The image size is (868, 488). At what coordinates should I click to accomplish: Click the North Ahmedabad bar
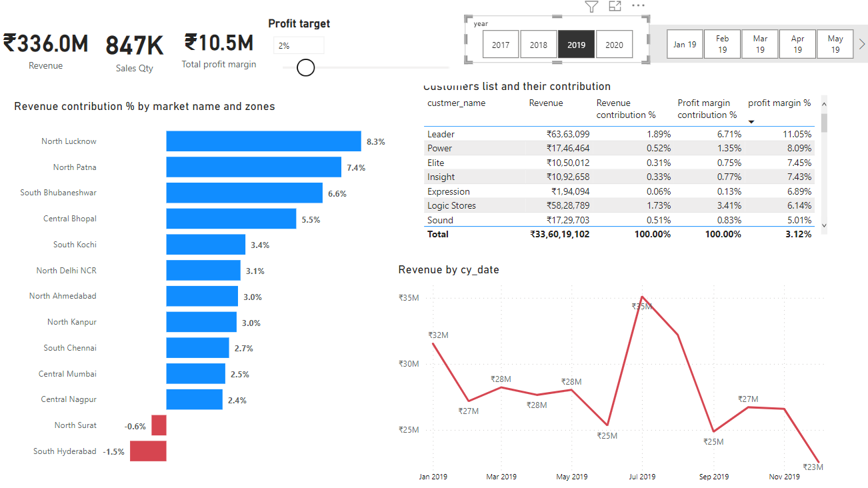(202, 296)
